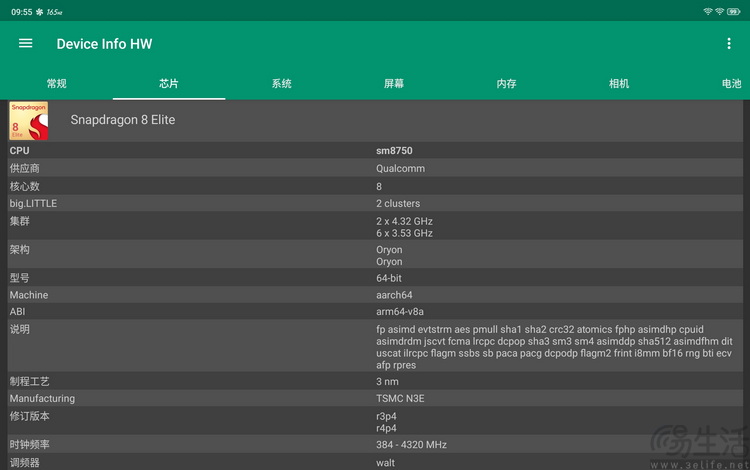Tap the fan icon in status bar
This screenshot has width=750, height=470.
point(39,12)
